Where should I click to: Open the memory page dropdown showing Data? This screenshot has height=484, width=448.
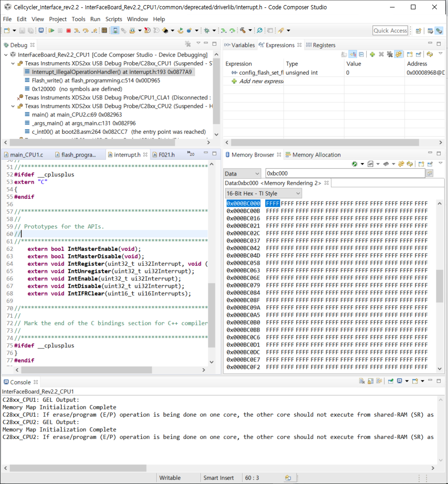click(242, 173)
